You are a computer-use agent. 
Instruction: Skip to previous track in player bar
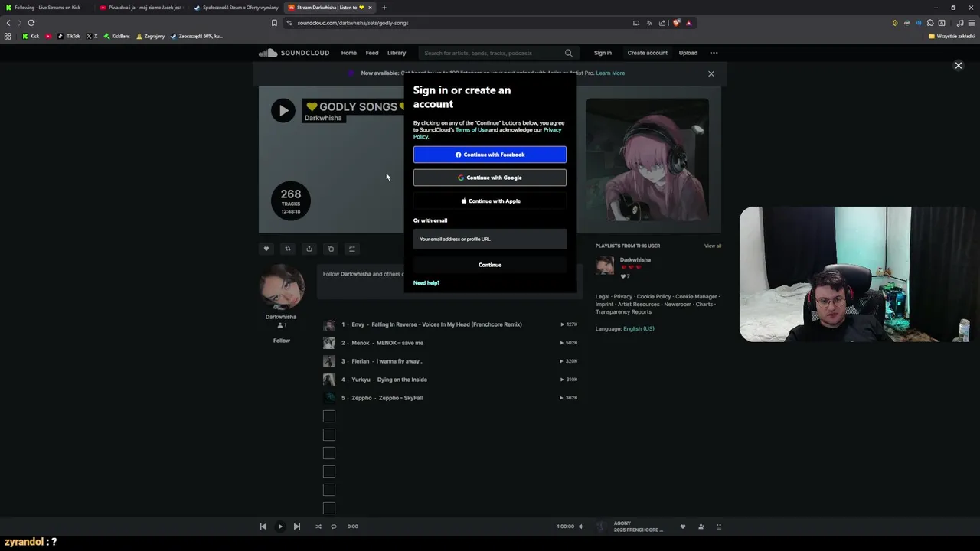(263, 527)
